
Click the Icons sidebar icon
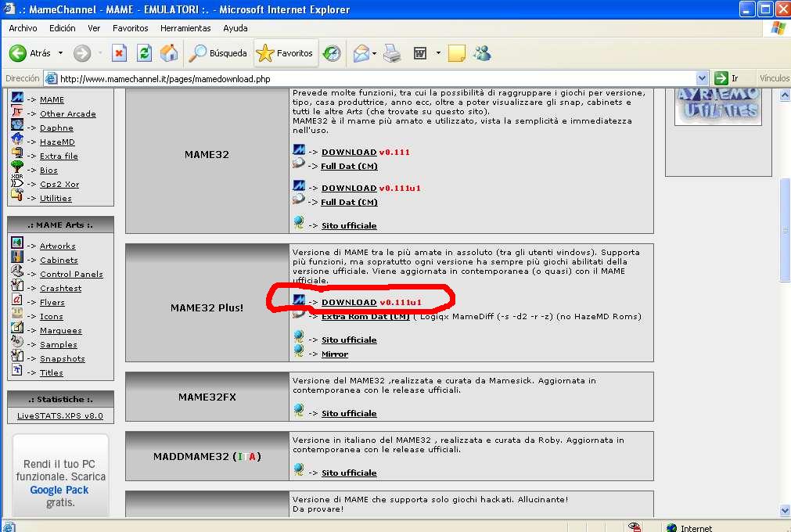click(x=17, y=314)
